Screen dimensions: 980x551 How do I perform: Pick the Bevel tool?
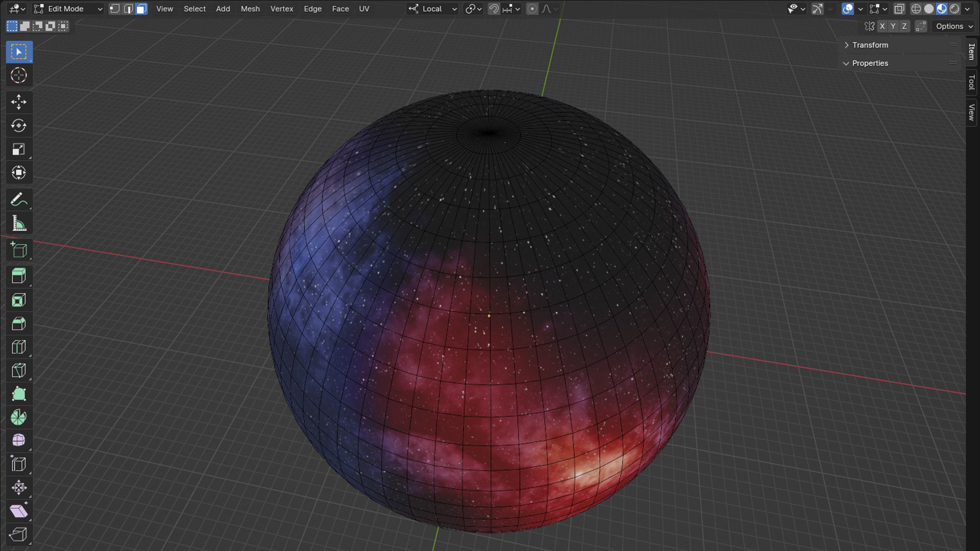pyautogui.click(x=19, y=323)
